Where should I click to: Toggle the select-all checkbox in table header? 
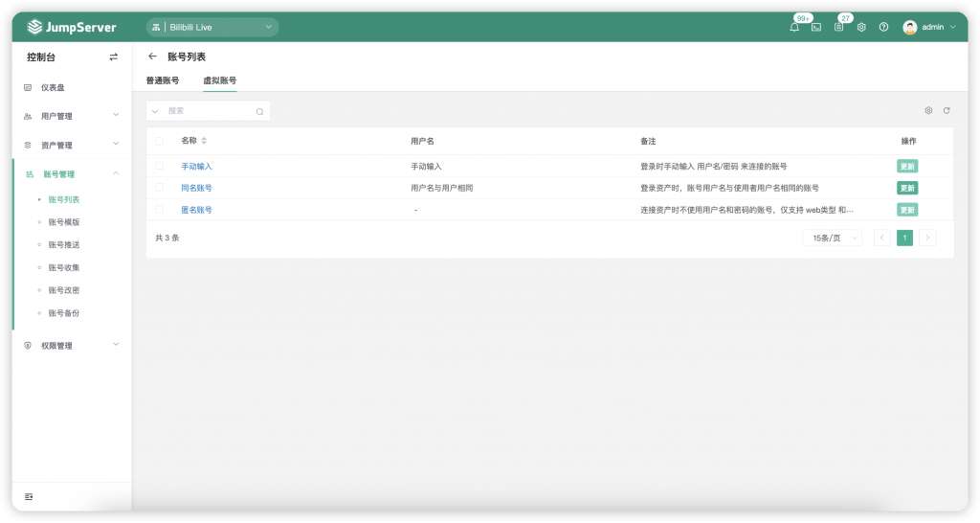(x=160, y=142)
